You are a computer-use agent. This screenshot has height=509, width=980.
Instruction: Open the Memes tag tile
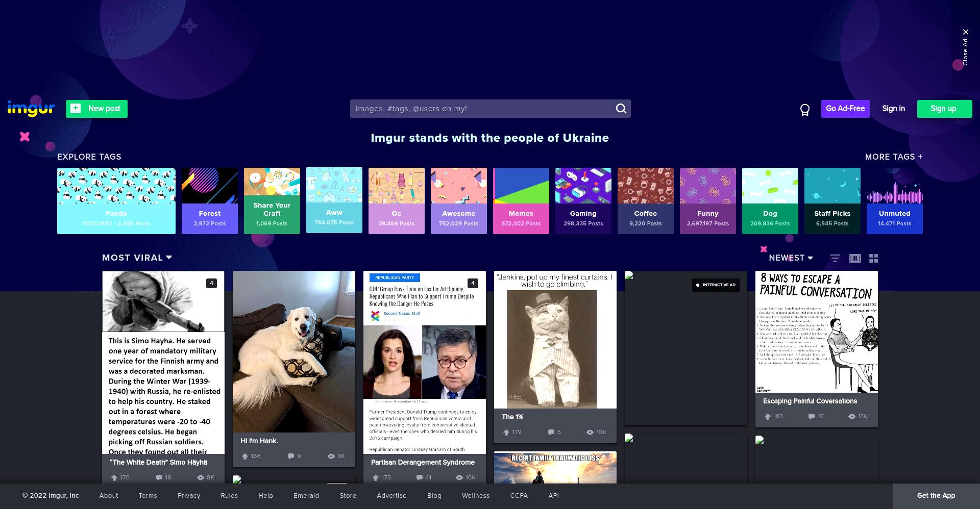521,201
